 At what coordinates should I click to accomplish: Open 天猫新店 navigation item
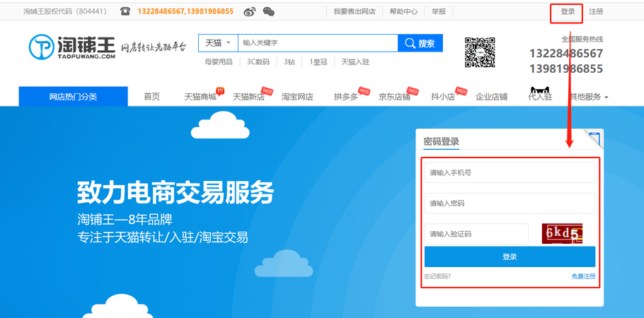pos(248,97)
